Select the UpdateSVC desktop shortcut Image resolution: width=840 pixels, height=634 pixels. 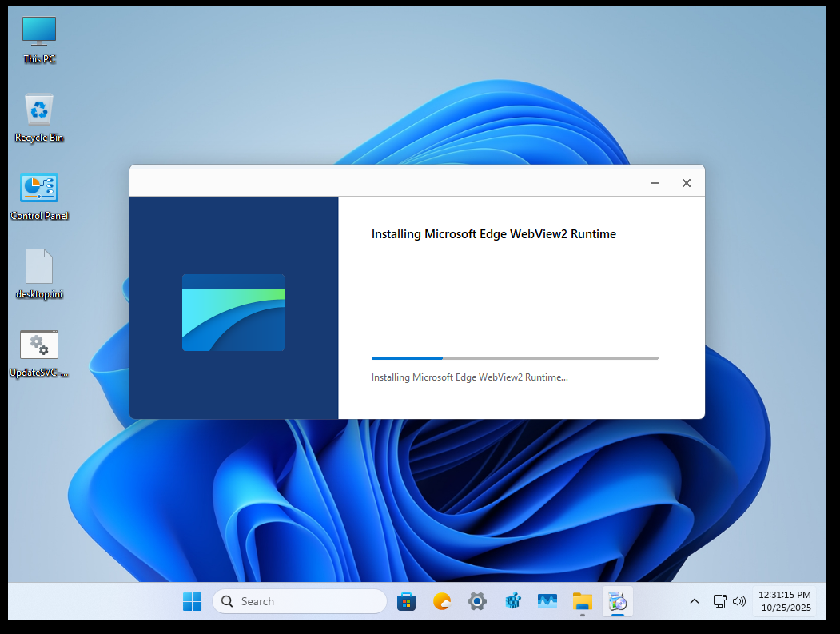pyautogui.click(x=39, y=353)
